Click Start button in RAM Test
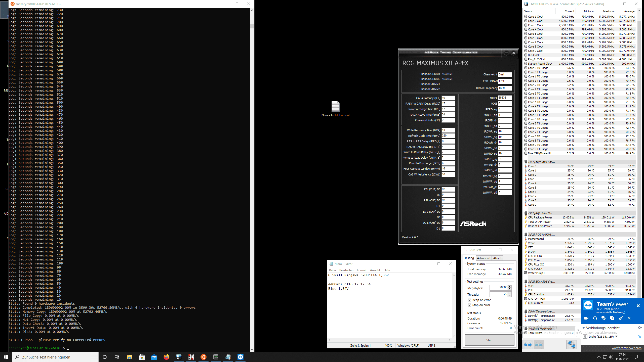 pyautogui.click(x=489, y=340)
